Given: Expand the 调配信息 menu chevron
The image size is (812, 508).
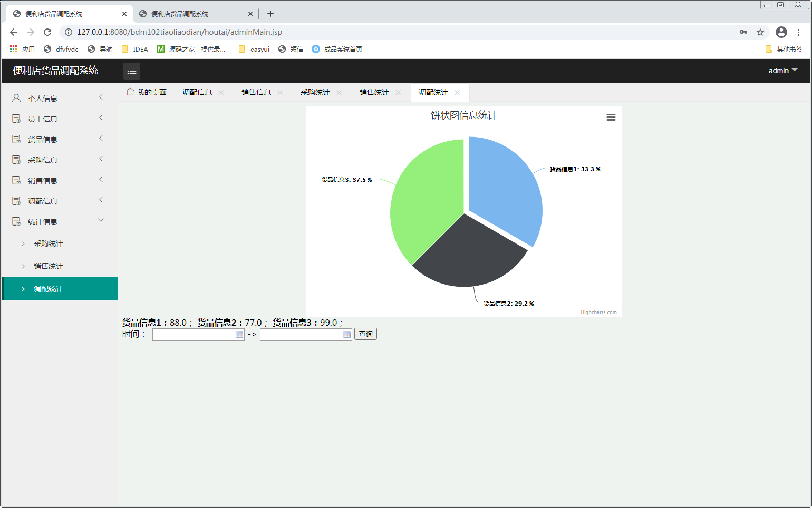Looking at the screenshot, I should (101, 200).
